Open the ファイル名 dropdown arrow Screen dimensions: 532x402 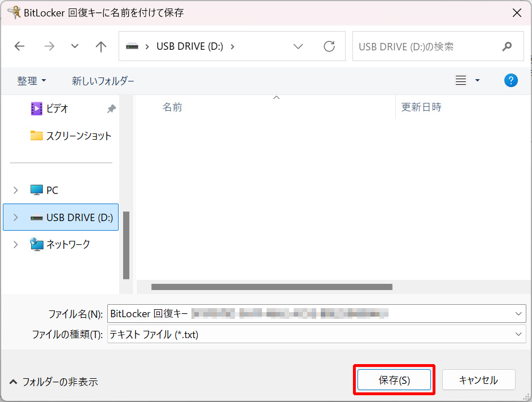click(518, 314)
